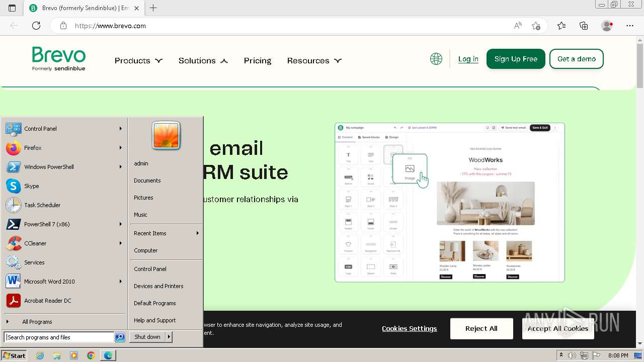Open Help and Support
644x362 pixels.
pyautogui.click(x=166, y=320)
